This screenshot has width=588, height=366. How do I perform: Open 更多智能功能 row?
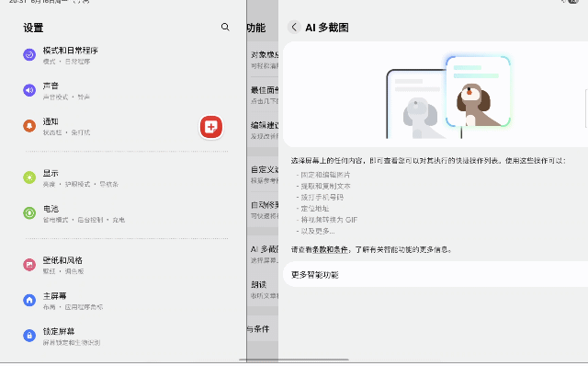pyautogui.click(x=435, y=275)
